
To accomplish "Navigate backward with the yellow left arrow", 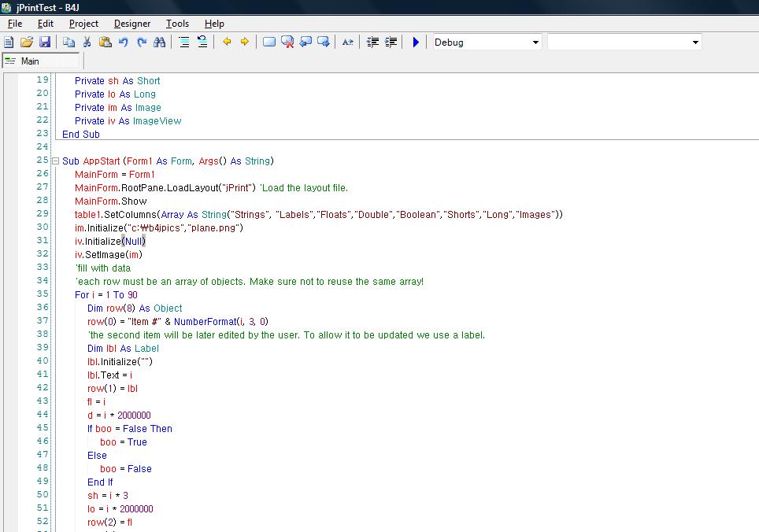I will point(227,42).
